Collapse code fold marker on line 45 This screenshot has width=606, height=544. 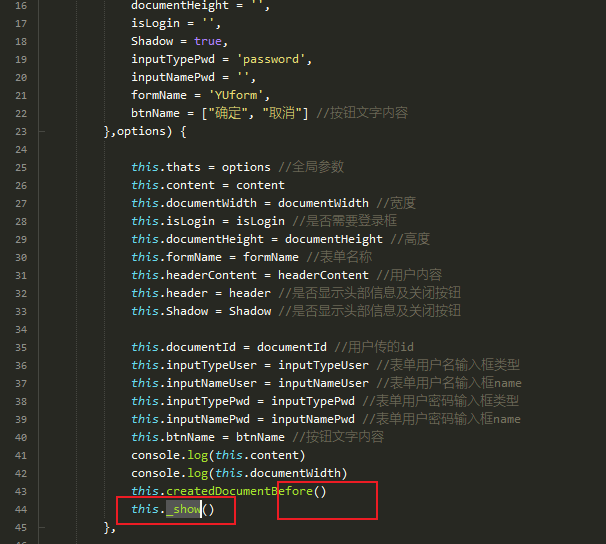click(42, 527)
